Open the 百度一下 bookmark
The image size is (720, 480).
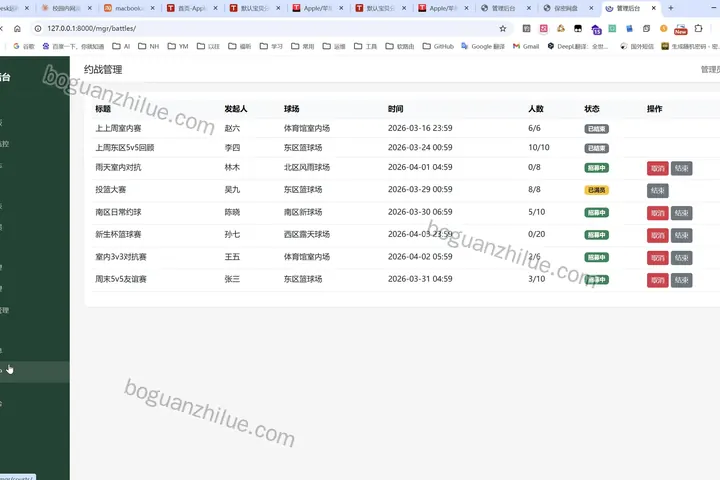tap(73, 46)
